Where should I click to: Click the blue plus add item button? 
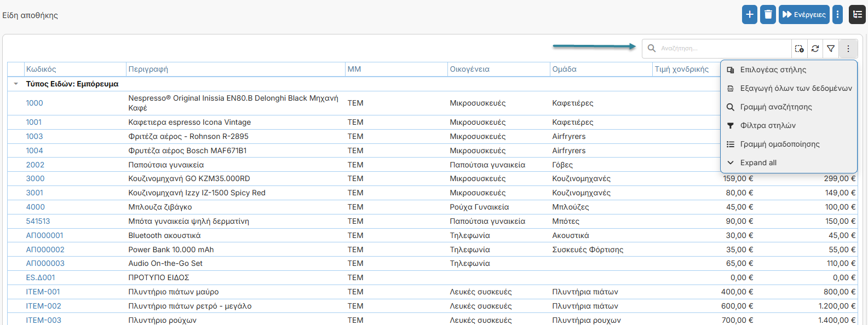(750, 15)
